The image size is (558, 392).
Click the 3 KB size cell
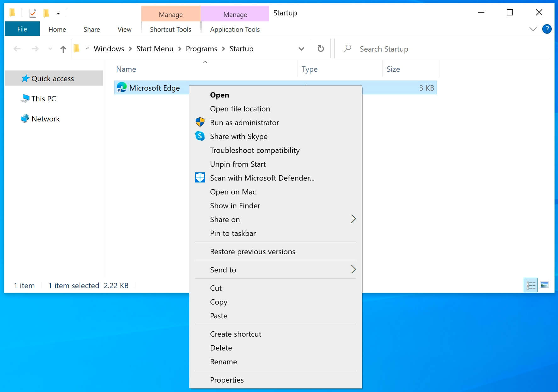(x=427, y=88)
